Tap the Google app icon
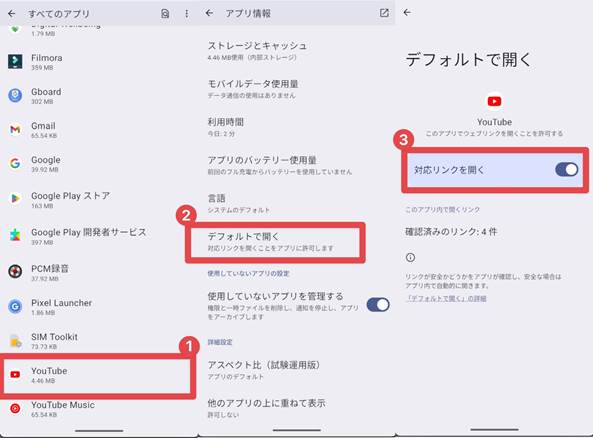The image size is (593, 438). tap(15, 163)
